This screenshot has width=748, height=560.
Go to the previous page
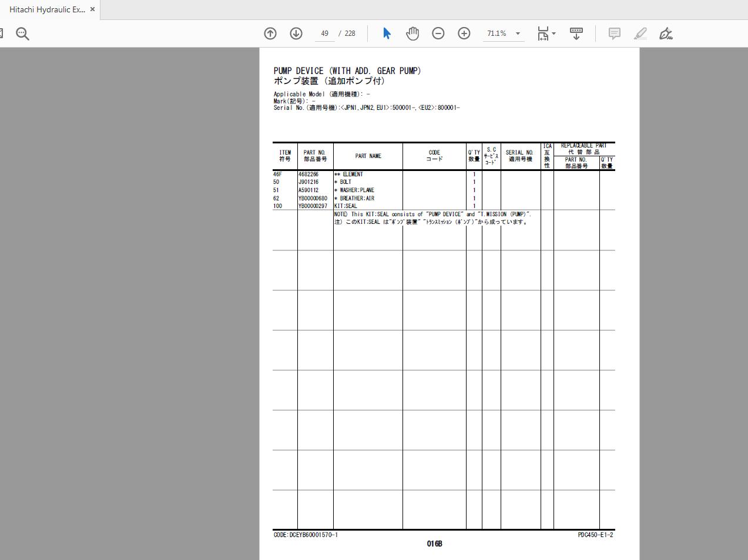(x=270, y=33)
